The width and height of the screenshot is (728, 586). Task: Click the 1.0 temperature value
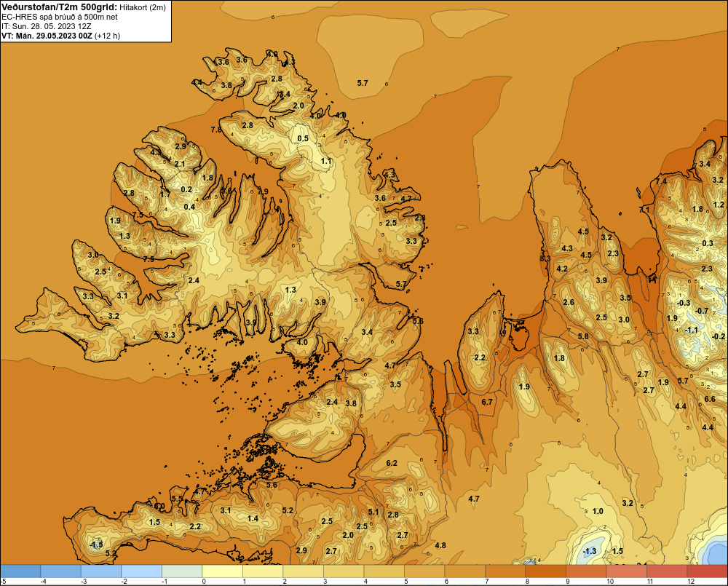(598, 511)
